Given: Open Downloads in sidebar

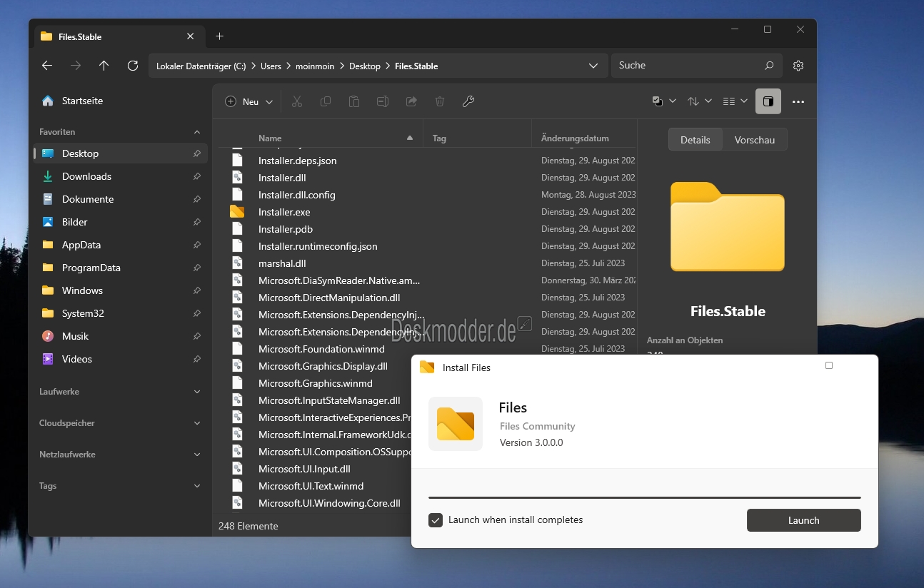Looking at the screenshot, I should pos(120,176).
